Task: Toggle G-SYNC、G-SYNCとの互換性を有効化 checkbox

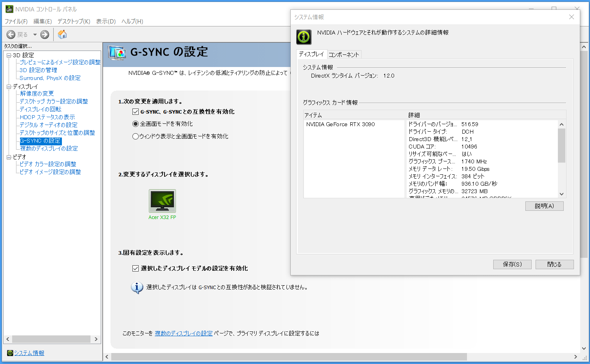Action: coord(136,112)
